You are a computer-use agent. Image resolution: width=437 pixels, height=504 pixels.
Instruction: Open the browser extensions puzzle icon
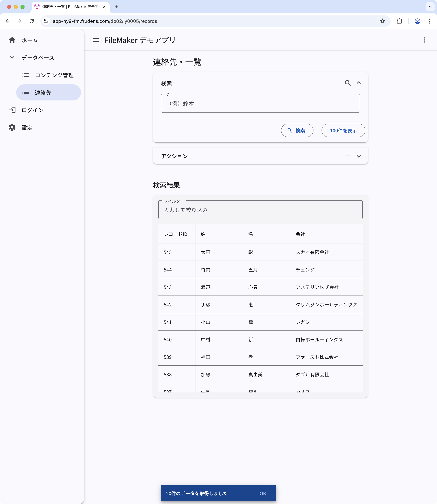pos(400,21)
